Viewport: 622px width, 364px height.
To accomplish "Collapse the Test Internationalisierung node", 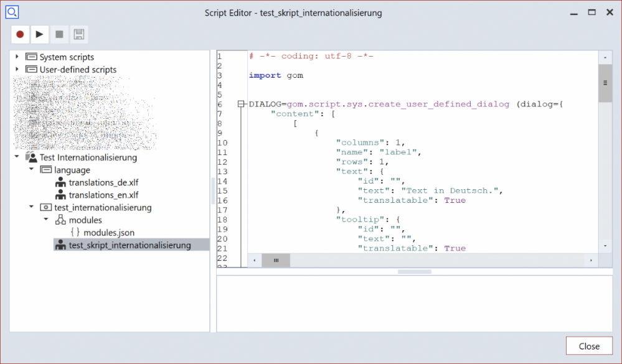I will [17, 157].
